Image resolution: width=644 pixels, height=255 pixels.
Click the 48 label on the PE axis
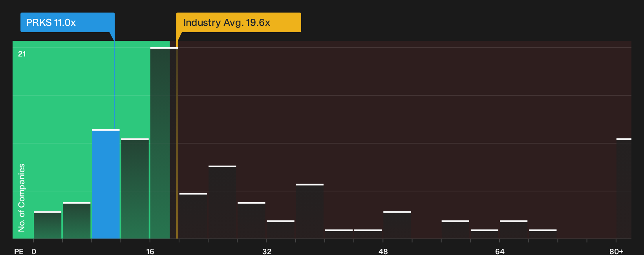(383, 251)
